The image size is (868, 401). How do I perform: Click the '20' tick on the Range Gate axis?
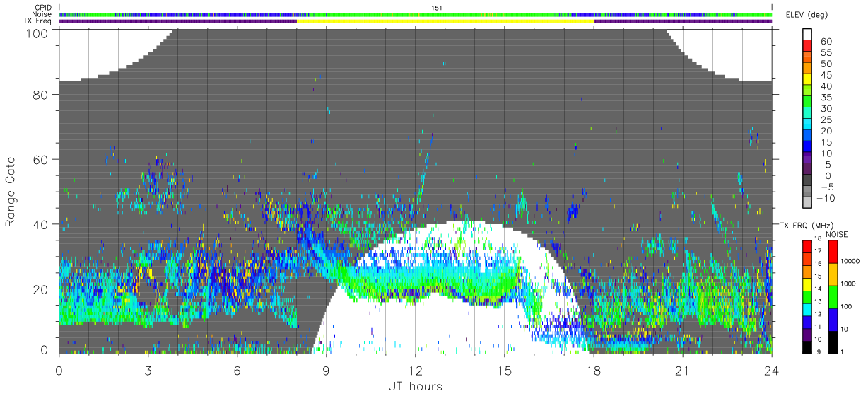[x=41, y=289]
